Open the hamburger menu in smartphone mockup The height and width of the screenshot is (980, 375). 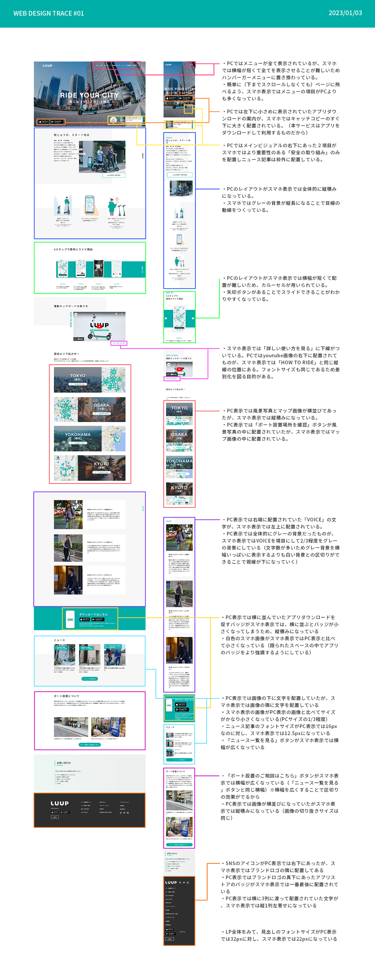click(192, 65)
